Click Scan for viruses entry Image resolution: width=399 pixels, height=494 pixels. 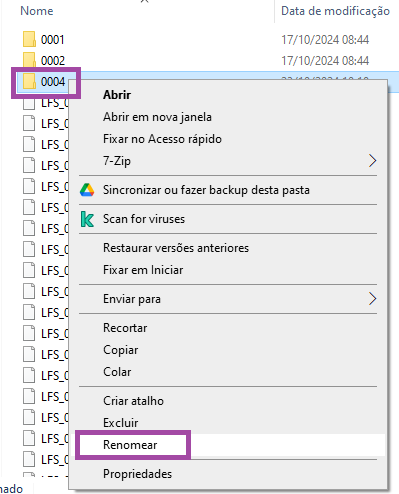pyautogui.click(x=144, y=219)
